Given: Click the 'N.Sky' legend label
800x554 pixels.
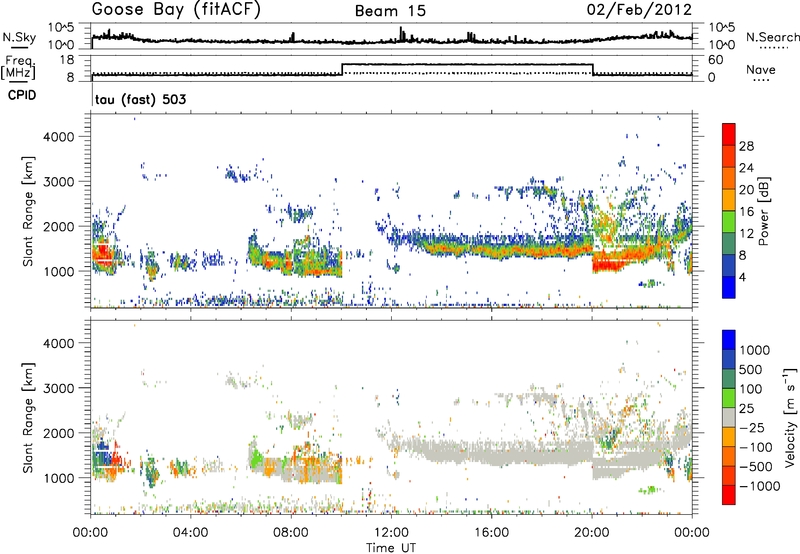Looking at the screenshot, I should [x=19, y=37].
